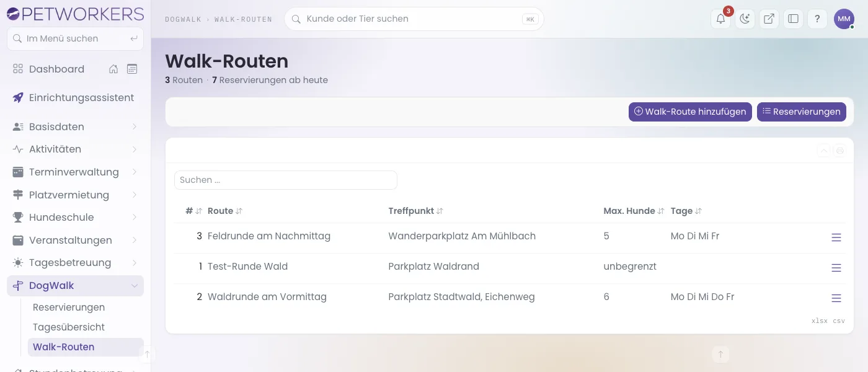Viewport: 868px width, 372px height.
Task: Export table as csv
Action: coord(839,321)
